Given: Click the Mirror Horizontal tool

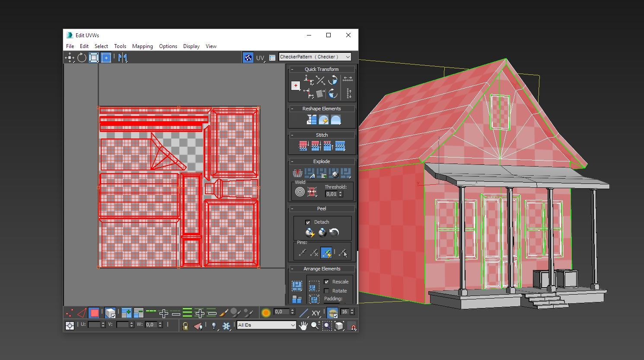Looking at the screenshot, I should point(123,58).
